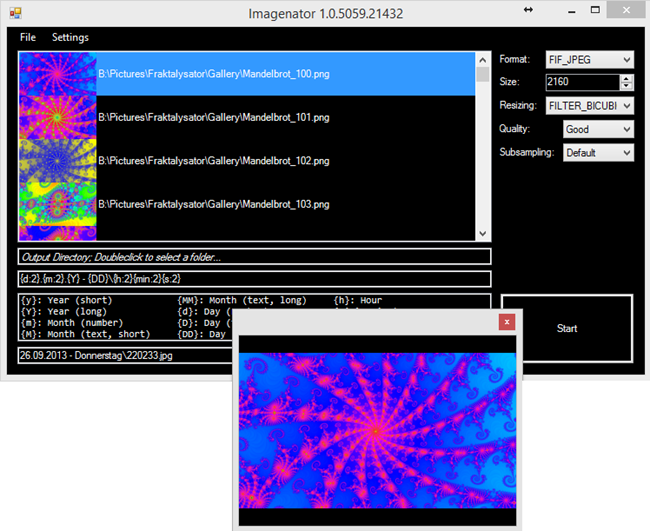650x531 pixels.
Task: Decrease Size value with down arrow
Action: pos(626,87)
